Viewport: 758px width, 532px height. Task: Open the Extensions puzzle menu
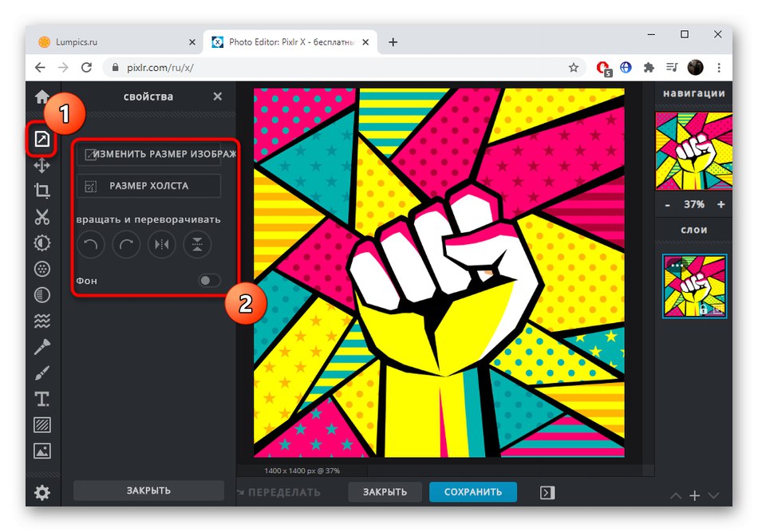(649, 68)
